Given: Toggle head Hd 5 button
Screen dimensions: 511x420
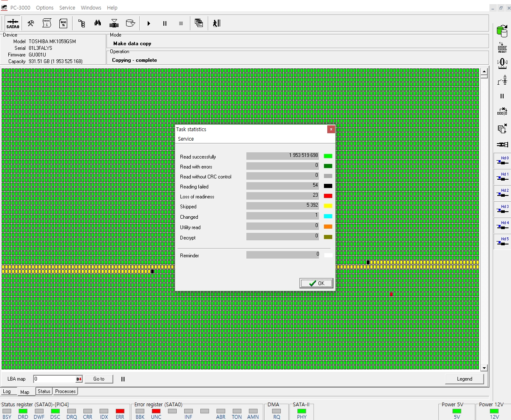Looking at the screenshot, I should click(x=502, y=242).
